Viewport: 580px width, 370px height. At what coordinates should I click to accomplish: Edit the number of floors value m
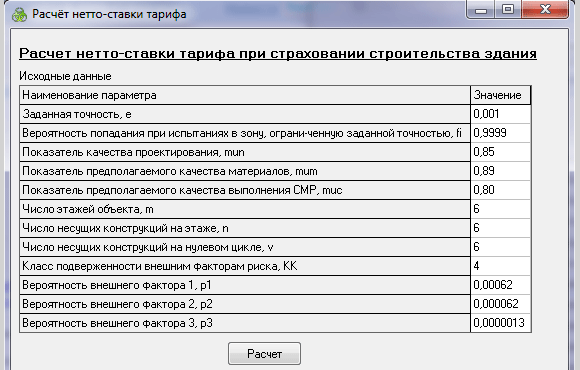(500, 209)
